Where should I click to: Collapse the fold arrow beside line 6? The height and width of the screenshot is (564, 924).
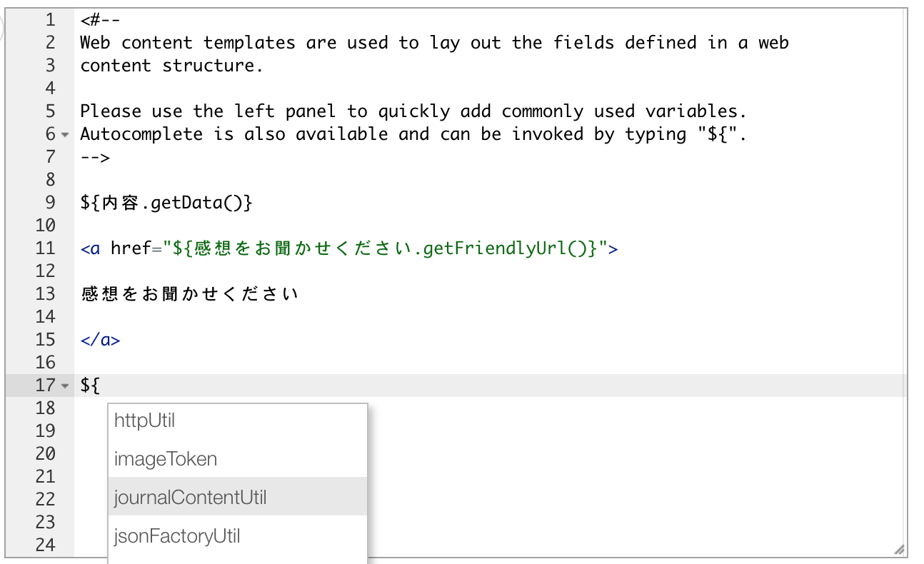click(65, 134)
